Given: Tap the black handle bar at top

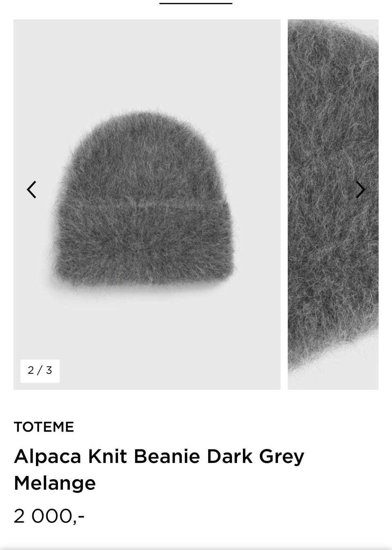Looking at the screenshot, I should click(x=196, y=3).
